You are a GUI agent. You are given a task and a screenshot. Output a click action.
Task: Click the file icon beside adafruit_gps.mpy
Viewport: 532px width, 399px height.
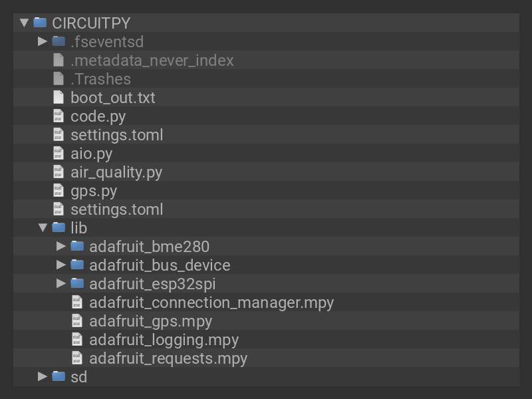pyautogui.click(x=77, y=321)
